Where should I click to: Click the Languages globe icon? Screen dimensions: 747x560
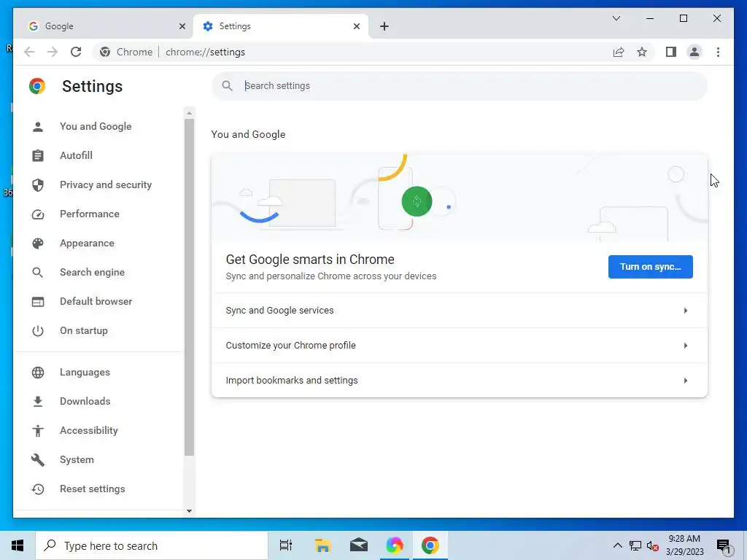pyautogui.click(x=38, y=373)
